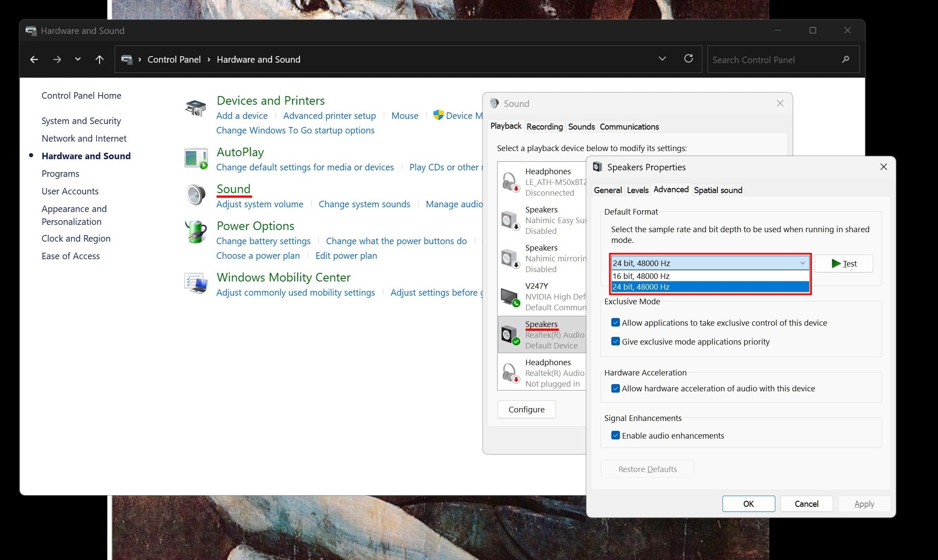This screenshot has height=560, width=938.
Task: Click the Windows Mobility Center icon
Action: click(x=196, y=283)
